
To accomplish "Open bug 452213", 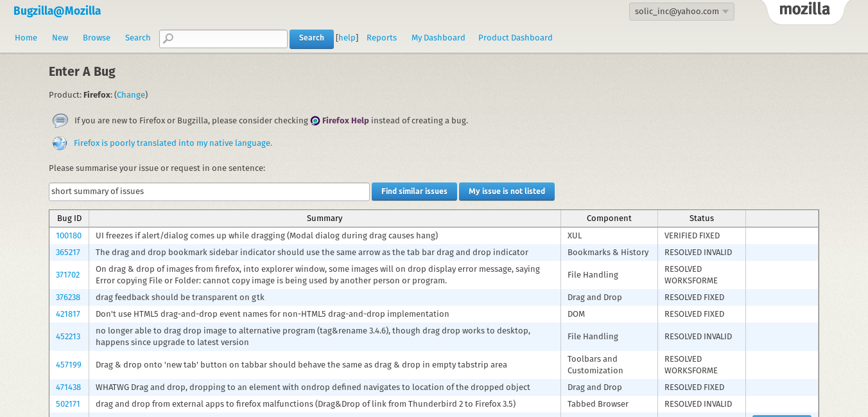I will coord(68,337).
